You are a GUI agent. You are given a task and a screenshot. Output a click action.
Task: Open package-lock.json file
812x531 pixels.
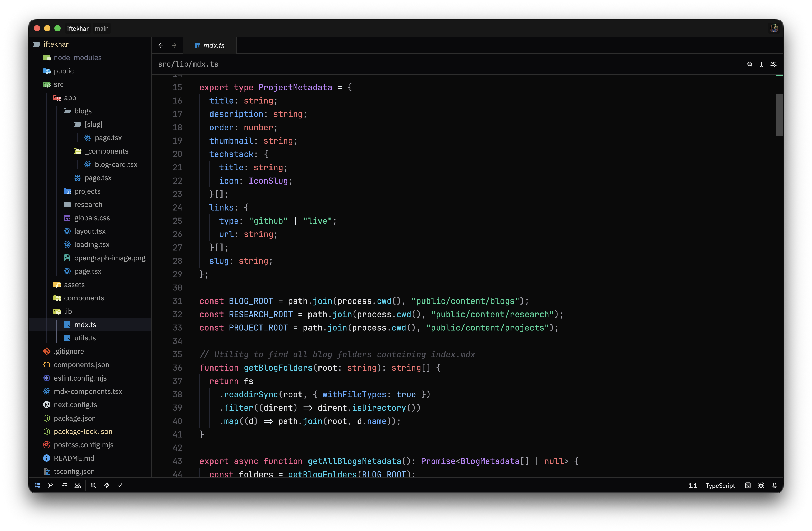90,431
